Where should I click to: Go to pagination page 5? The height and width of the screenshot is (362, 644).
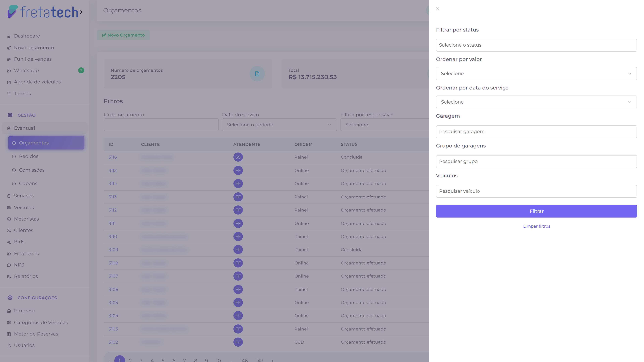click(x=163, y=360)
